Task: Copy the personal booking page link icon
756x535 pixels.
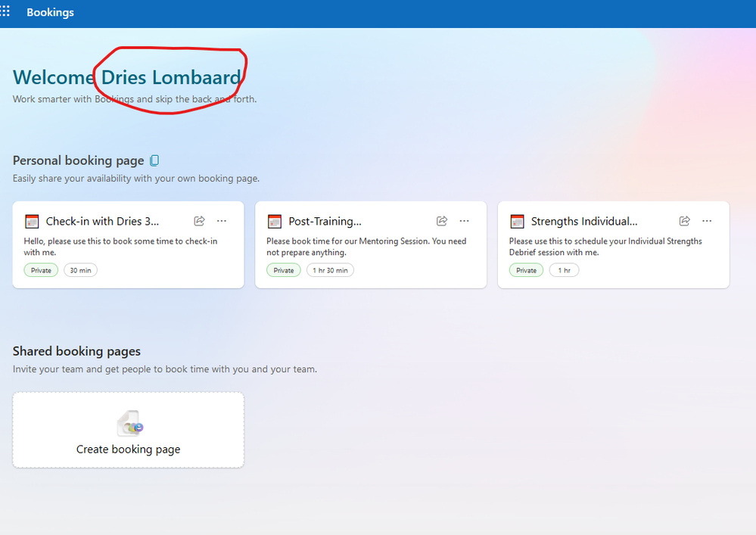Action: click(x=155, y=160)
